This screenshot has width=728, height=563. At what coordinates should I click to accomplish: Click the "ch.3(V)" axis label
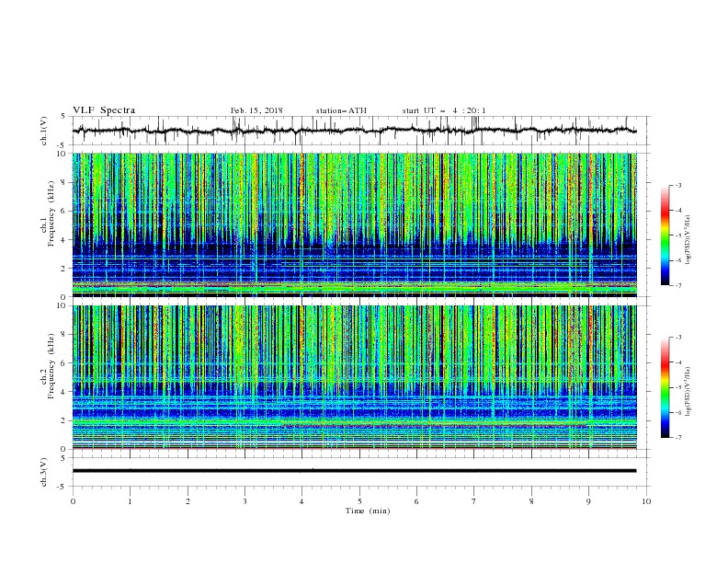(x=44, y=472)
